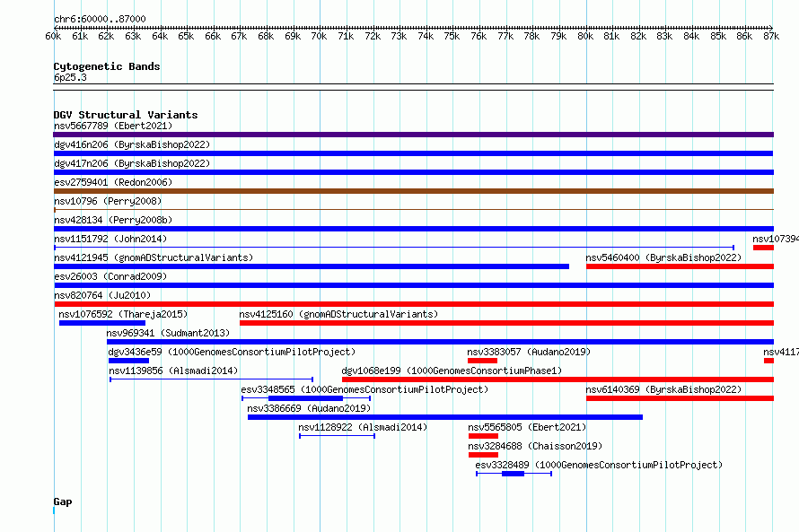Click the brown bar under esv2759401 (Redon2006)
799x532 pixels.
[413, 191]
